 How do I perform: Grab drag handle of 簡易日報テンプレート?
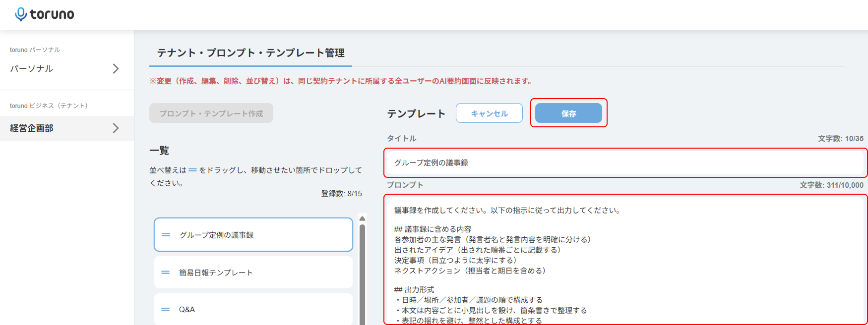click(166, 272)
